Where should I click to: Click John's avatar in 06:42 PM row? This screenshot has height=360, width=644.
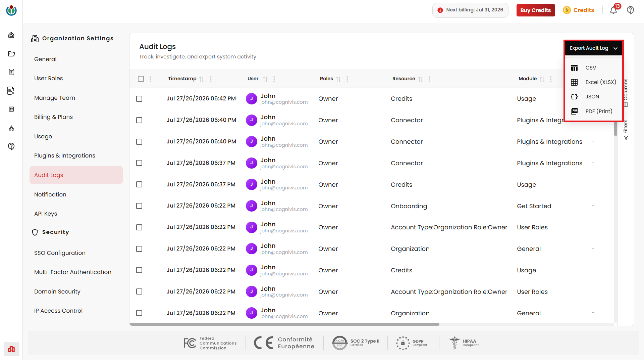point(252,99)
